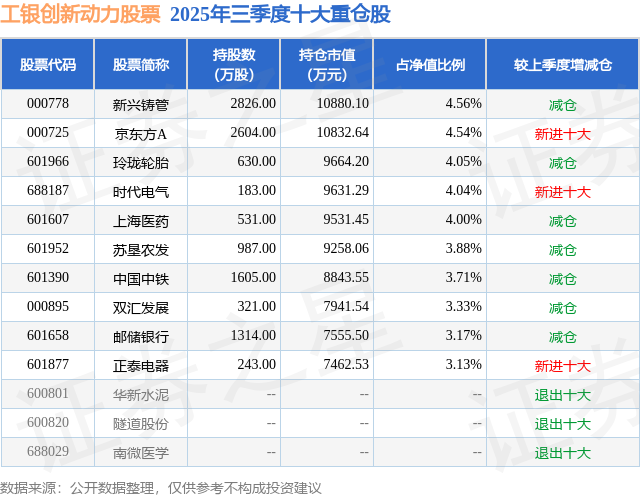Viewport: 640px width, 497px height.
Task: Click stock name 正泰电器
Action: point(141,366)
